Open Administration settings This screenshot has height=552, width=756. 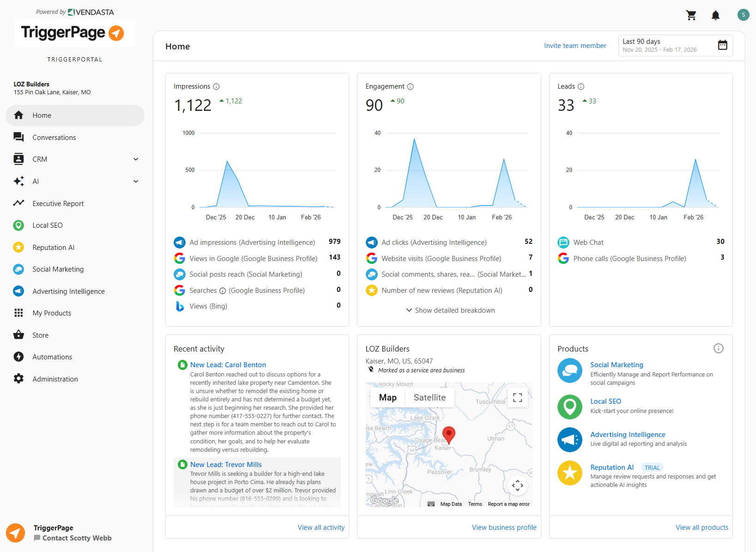point(75,379)
